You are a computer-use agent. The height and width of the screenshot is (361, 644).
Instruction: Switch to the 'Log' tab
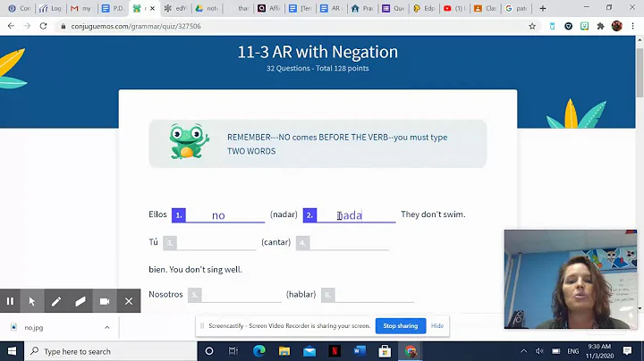click(x=50, y=8)
